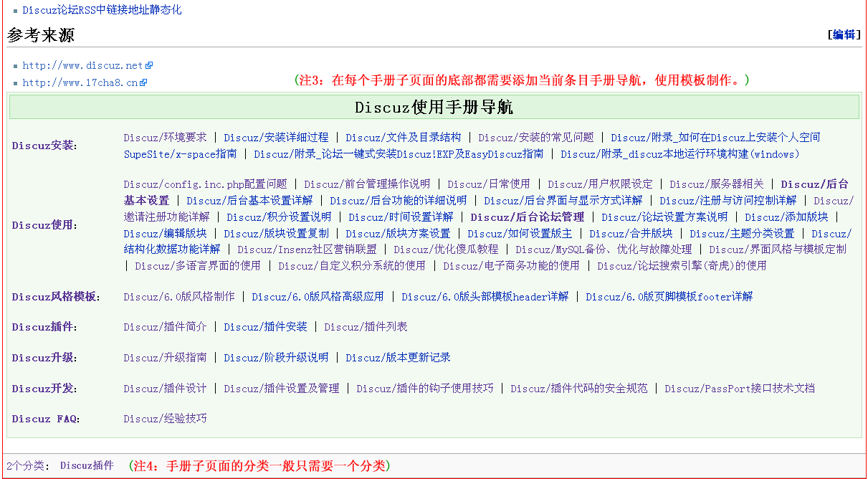Open the Discuz/自定义积分系统的使用 link
Screen dimensions: 868x479
pos(352,265)
